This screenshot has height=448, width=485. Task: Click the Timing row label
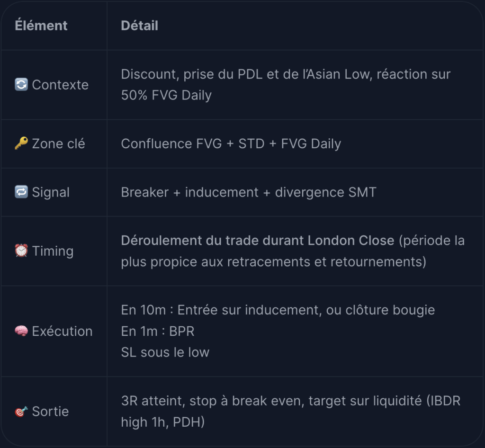[x=53, y=251]
